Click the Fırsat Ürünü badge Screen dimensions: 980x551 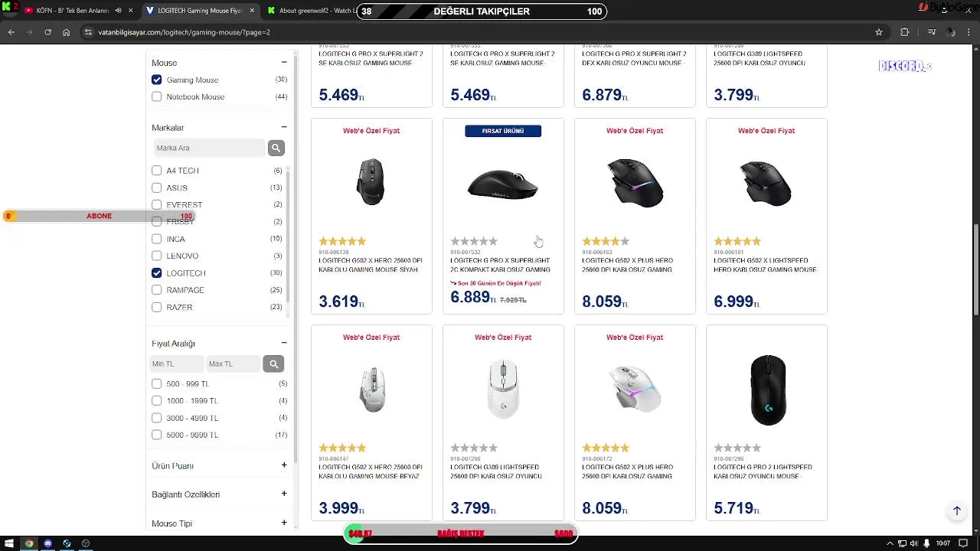[503, 131]
